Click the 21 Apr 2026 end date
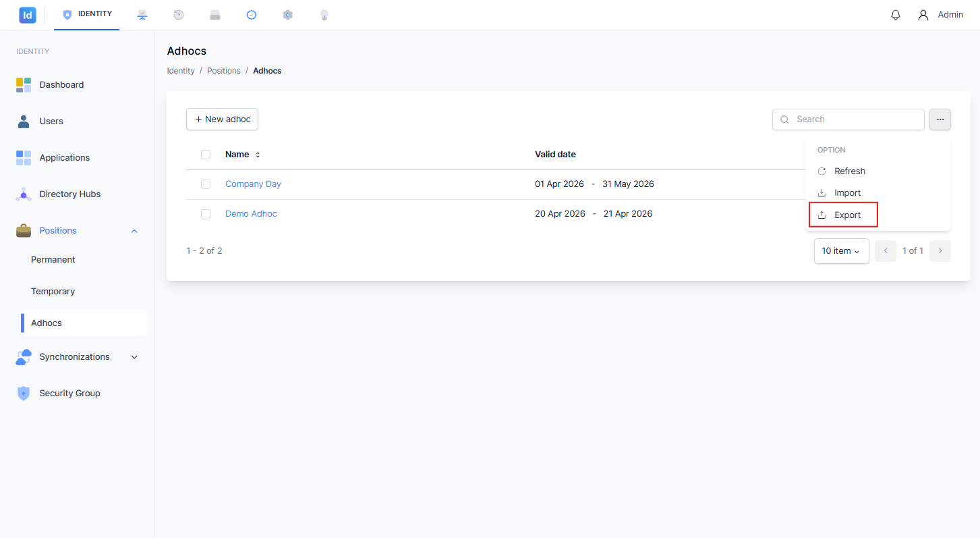This screenshot has height=538, width=980. click(x=628, y=214)
